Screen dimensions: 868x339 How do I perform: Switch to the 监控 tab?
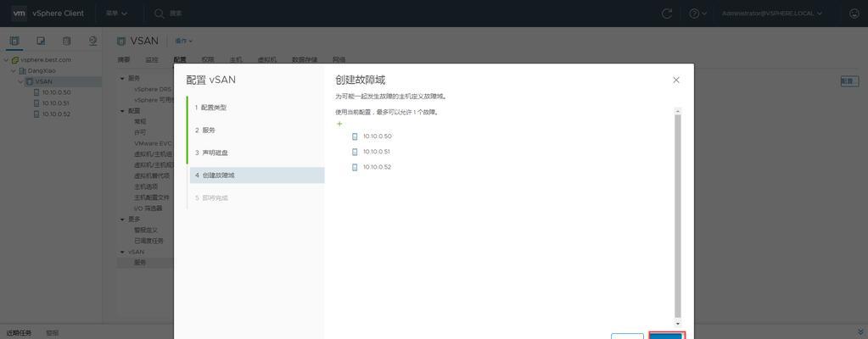[152, 59]
